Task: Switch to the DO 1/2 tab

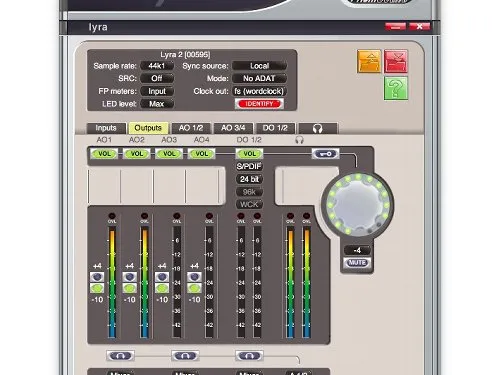Action: tap(275, 128)
